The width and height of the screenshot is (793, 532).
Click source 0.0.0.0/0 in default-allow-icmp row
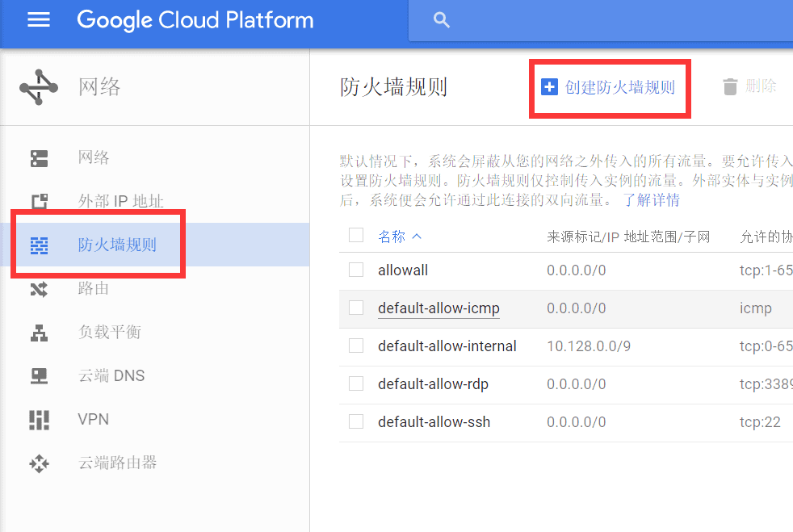tap(576, 308)
